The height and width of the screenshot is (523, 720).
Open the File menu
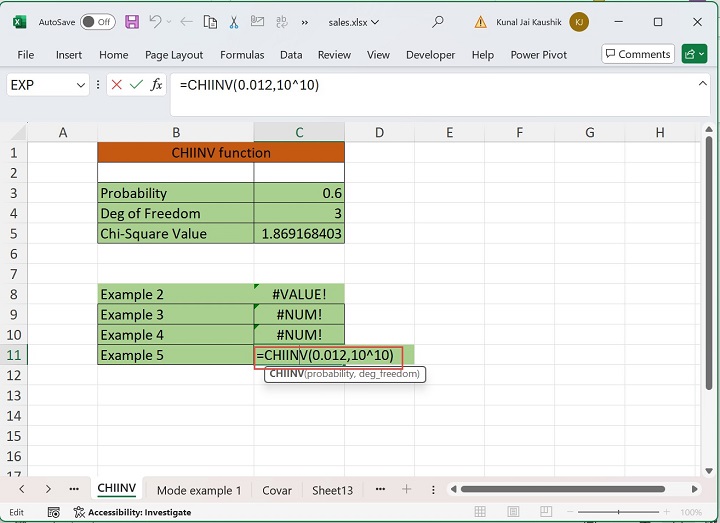tap(26, 55)
